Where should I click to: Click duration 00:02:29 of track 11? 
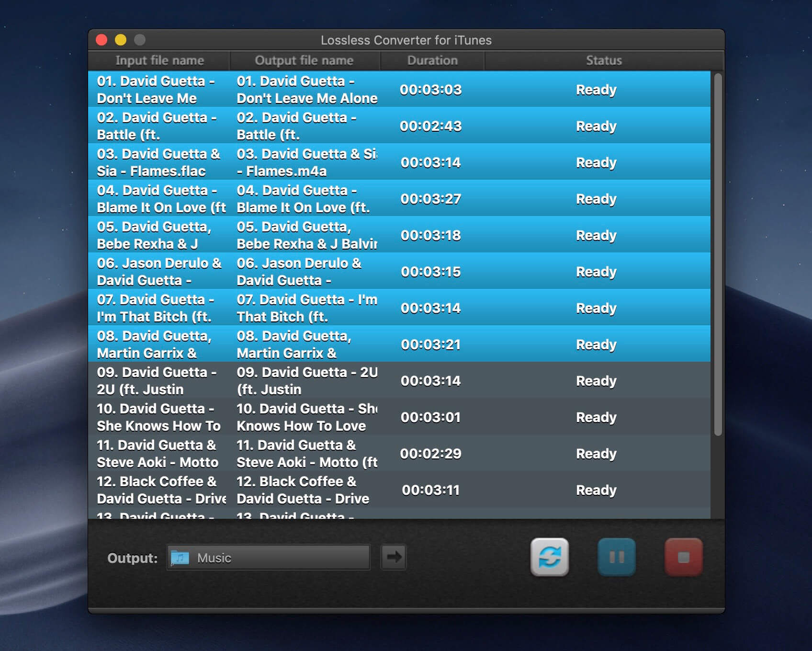[431, 454]
